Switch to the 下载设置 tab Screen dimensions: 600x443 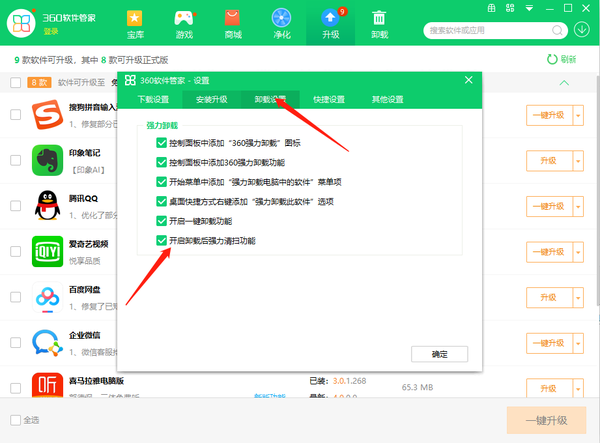pos(154,100)
